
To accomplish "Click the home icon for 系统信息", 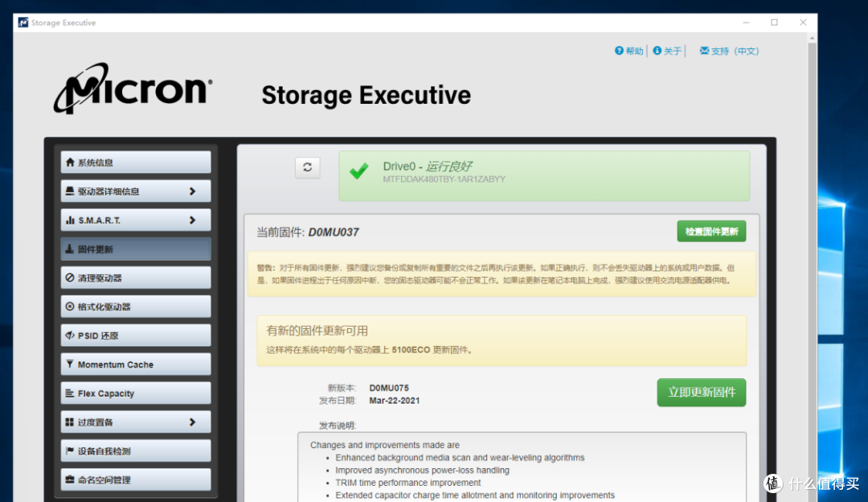I will click(x=70, y=163).
